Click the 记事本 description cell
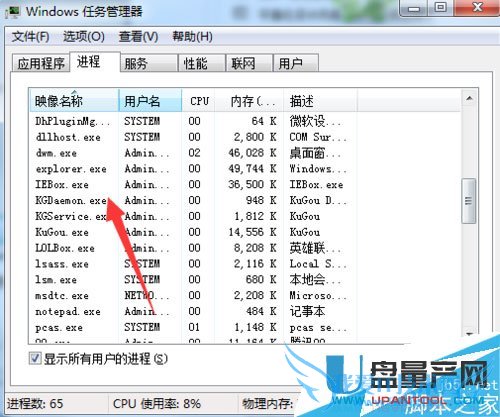The image size is (500, 417). coord(307,312)
